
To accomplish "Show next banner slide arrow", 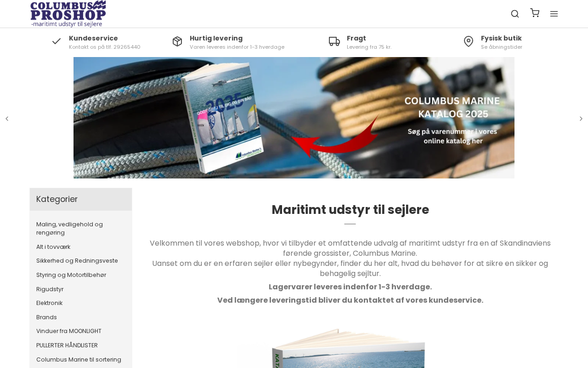I will point(581,119).
